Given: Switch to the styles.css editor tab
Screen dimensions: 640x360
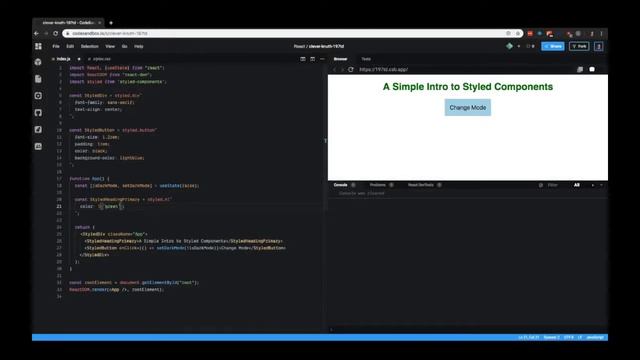Looking at the screenshot, I should coord(100,59).
